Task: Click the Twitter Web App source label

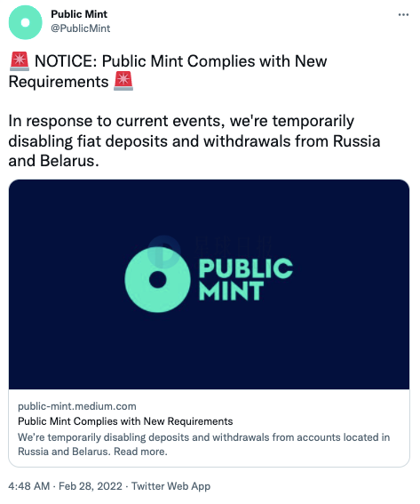Action: click(x=170, y=486)
